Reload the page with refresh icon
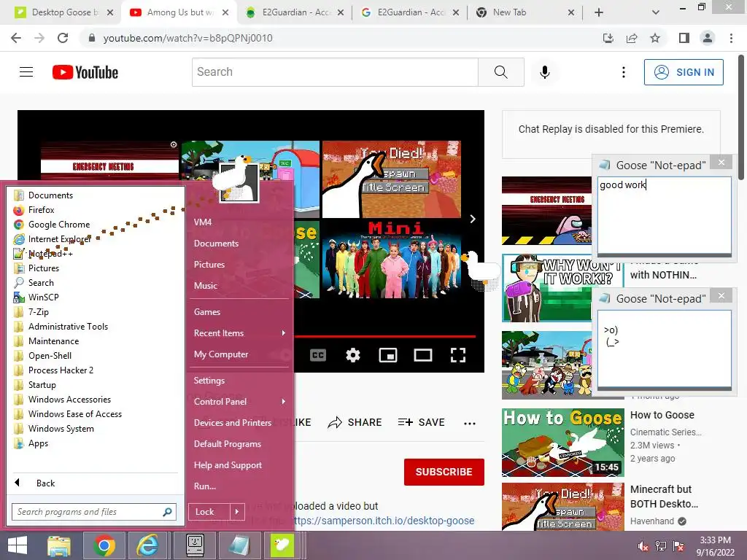 (x=63, y=38)
